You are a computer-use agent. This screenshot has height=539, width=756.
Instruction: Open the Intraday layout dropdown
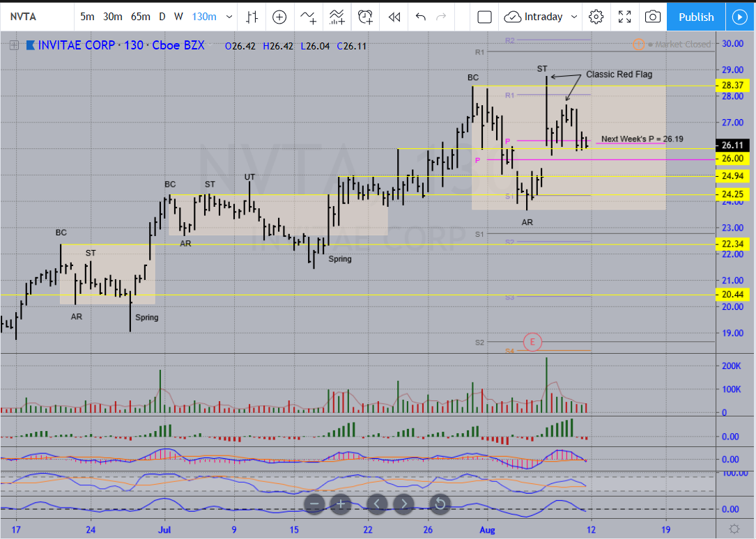(x=542, y=17)
